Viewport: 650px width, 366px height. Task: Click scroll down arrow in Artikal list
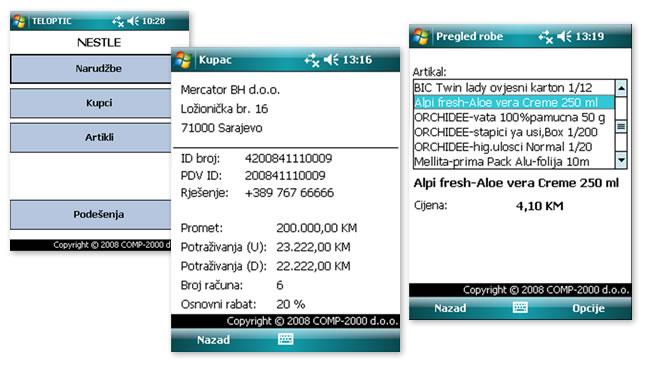(x=621, y=160)
